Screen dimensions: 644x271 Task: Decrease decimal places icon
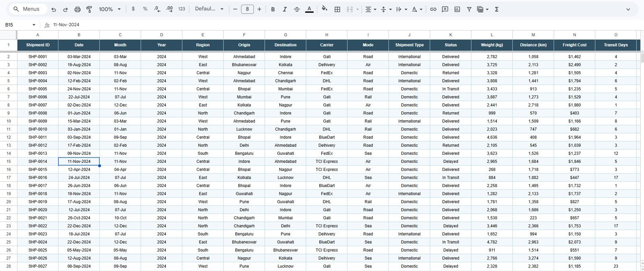157,9
